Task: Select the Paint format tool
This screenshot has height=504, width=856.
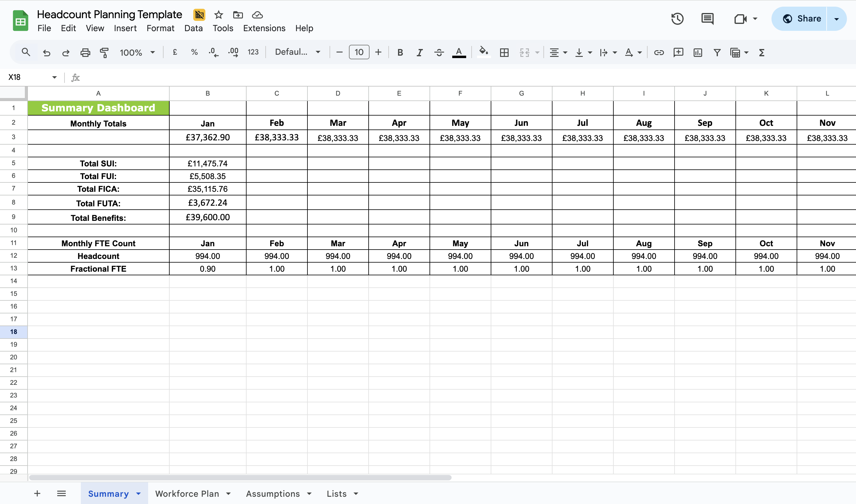Action: 104,52
